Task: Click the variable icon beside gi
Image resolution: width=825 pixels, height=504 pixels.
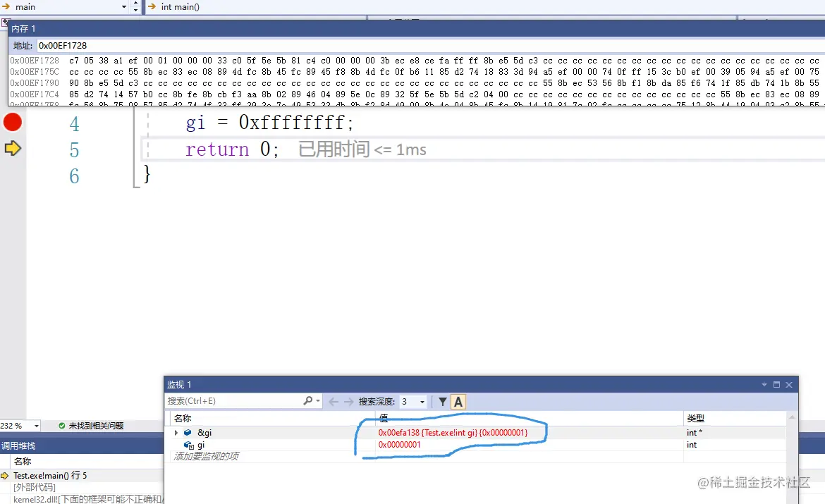Action: pos(188,445)
